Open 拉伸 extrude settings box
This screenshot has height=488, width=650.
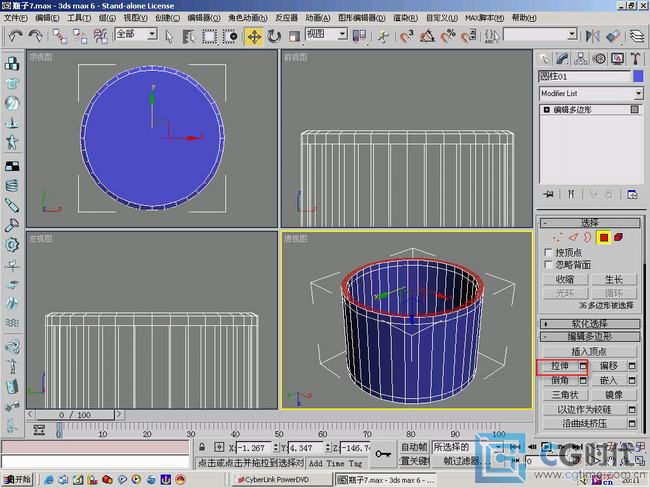click(583, 366)
